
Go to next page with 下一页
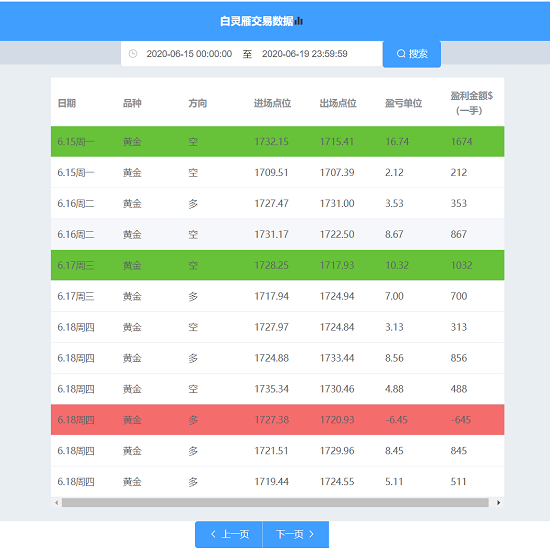(x=295, y=534)
